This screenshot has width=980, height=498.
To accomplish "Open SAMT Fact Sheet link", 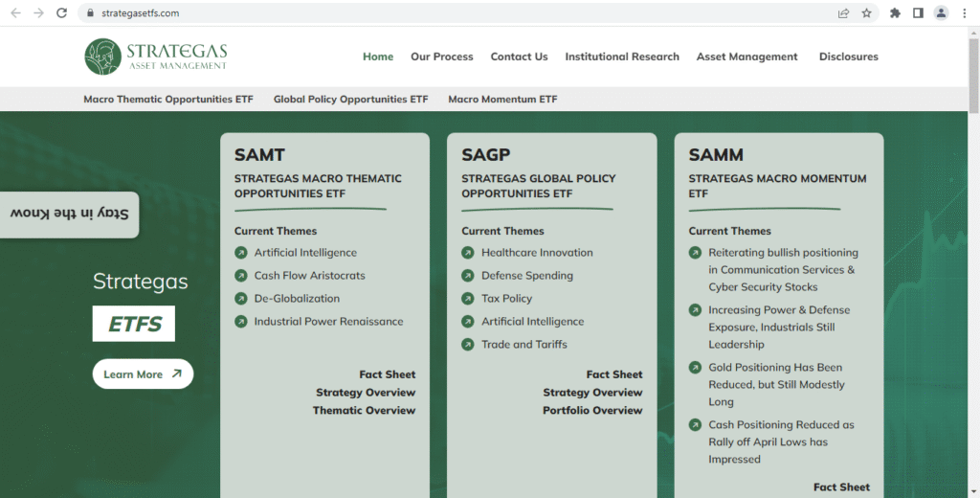I will (388, 374).
